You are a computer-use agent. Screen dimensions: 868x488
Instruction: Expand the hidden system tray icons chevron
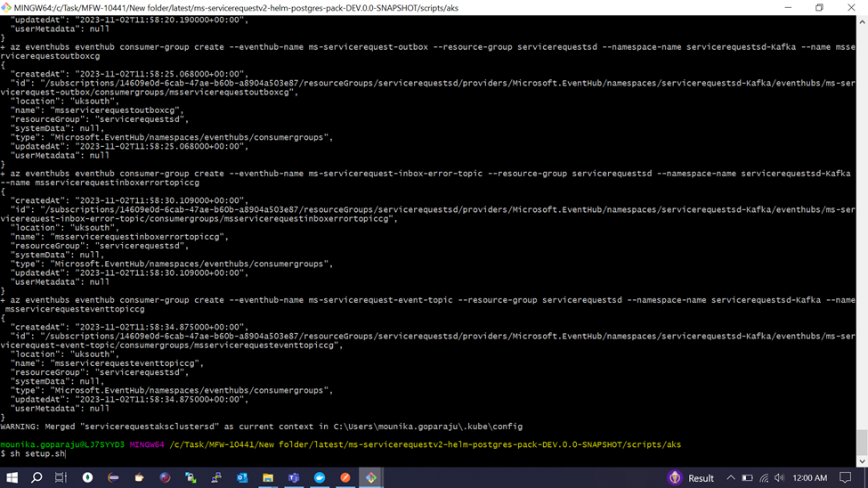731,478
